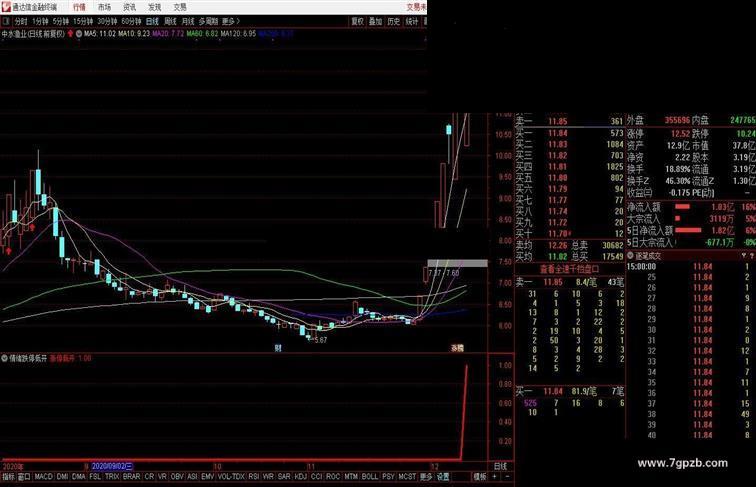Click the 指标 button in bottom bar

(x=9, y=477)
